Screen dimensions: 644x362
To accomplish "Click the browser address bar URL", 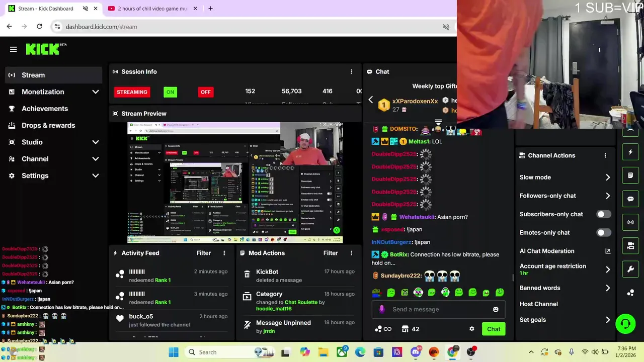I will point(101,27).
